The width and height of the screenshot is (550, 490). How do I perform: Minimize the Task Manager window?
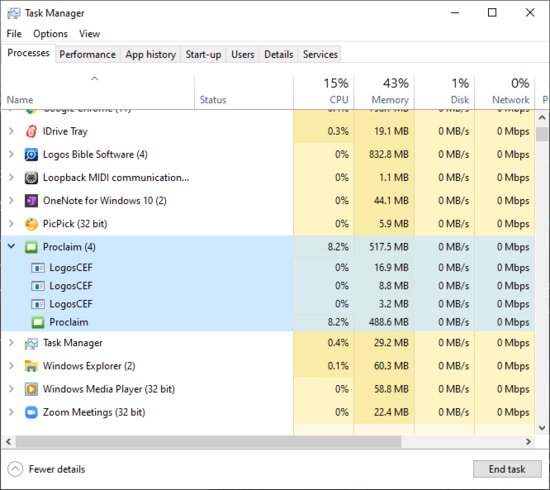pyautogui.click(x=455, y=13)
